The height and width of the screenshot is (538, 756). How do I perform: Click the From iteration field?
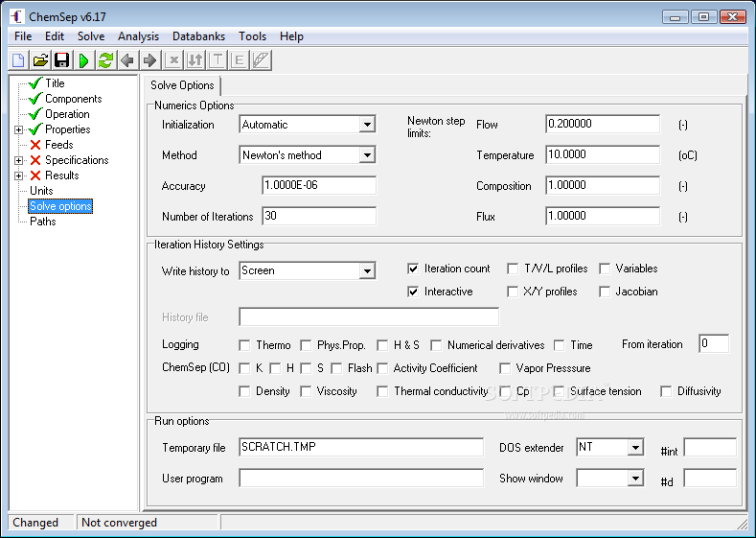tap(714, 344)
